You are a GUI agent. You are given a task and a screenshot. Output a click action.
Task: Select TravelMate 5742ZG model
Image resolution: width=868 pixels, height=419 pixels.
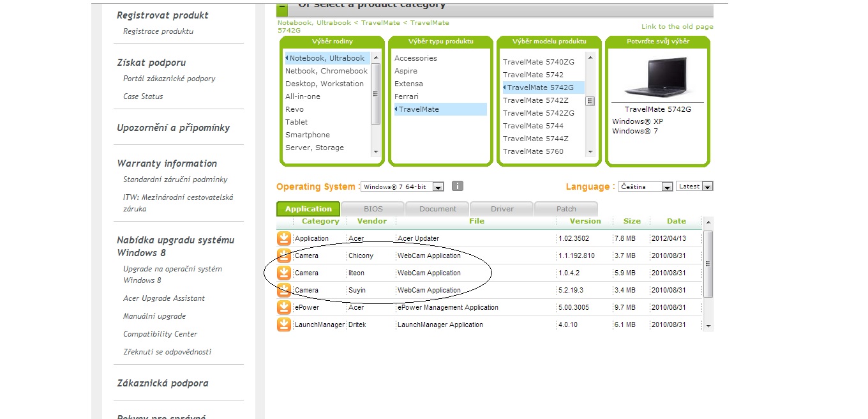click(538, 113)
